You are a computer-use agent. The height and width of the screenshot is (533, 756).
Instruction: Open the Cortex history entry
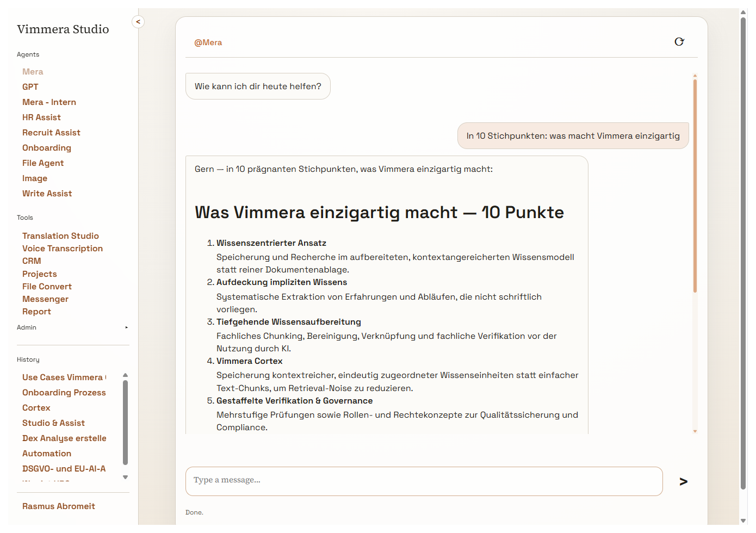click(x=36, y=408)
